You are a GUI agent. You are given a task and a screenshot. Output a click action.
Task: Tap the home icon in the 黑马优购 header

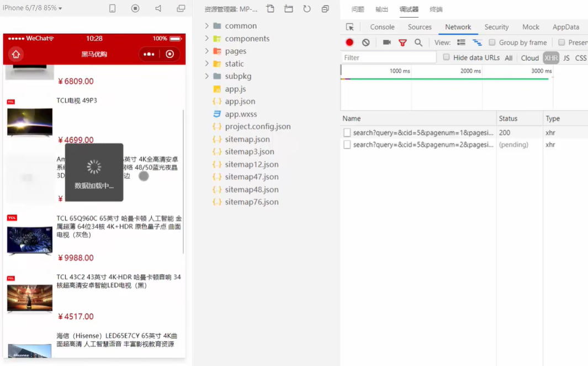pyautogui.click(x=16, y=54)
